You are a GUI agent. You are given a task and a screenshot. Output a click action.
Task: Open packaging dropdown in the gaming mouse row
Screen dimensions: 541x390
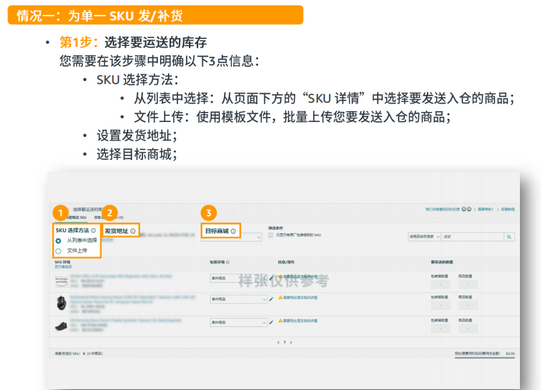point(239,299)
